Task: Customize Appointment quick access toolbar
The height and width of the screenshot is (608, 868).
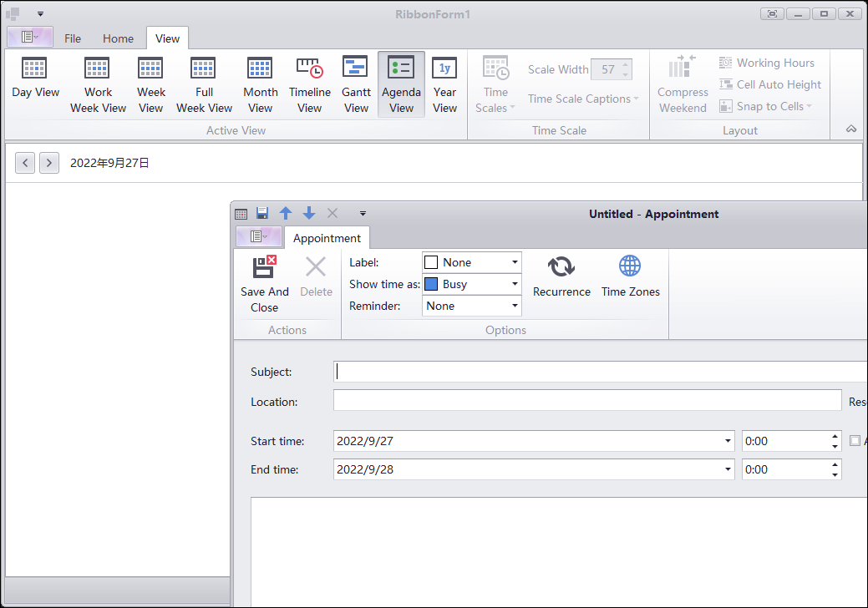Action: (363, 214)
